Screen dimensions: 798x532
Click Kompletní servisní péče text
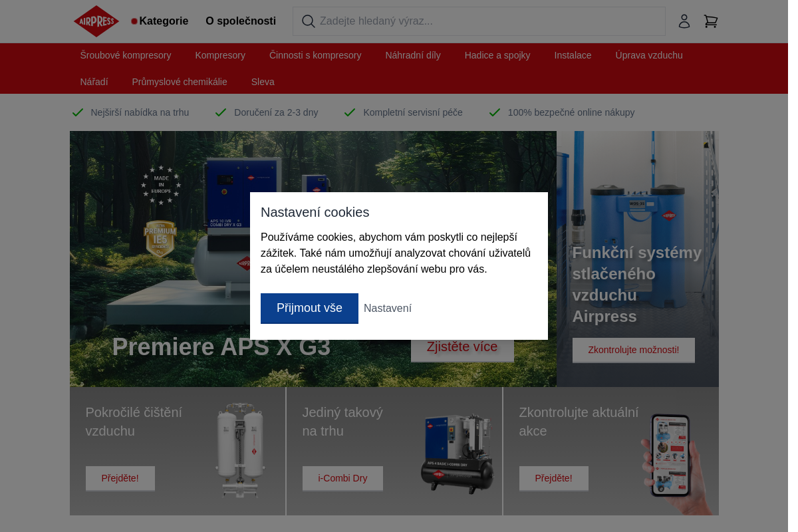click(x=413, y=112)
